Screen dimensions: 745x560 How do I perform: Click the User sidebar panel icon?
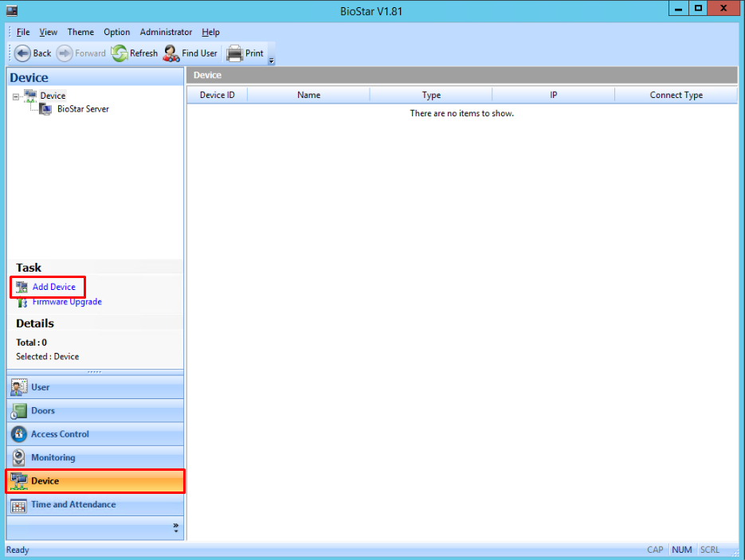18,387
